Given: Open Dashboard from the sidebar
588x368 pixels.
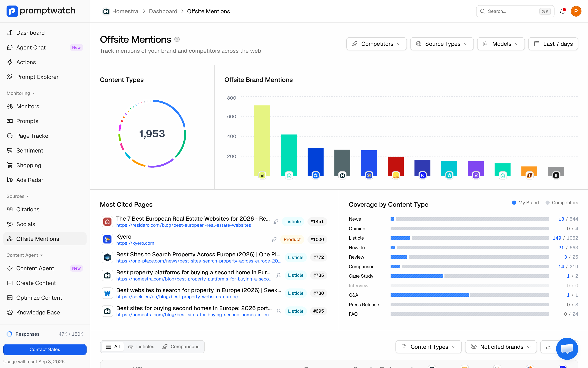Looking at the screenshot, I should pyautogui.click(x=30, y=33).
